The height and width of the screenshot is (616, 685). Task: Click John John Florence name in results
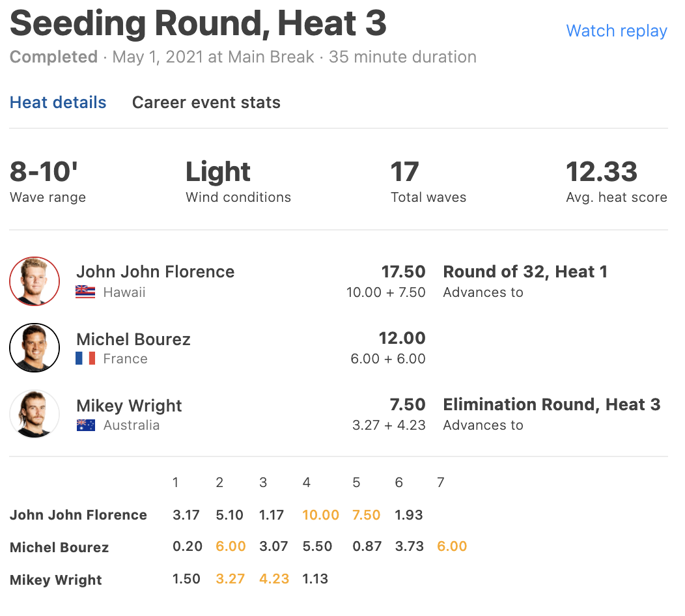(156, 272)
